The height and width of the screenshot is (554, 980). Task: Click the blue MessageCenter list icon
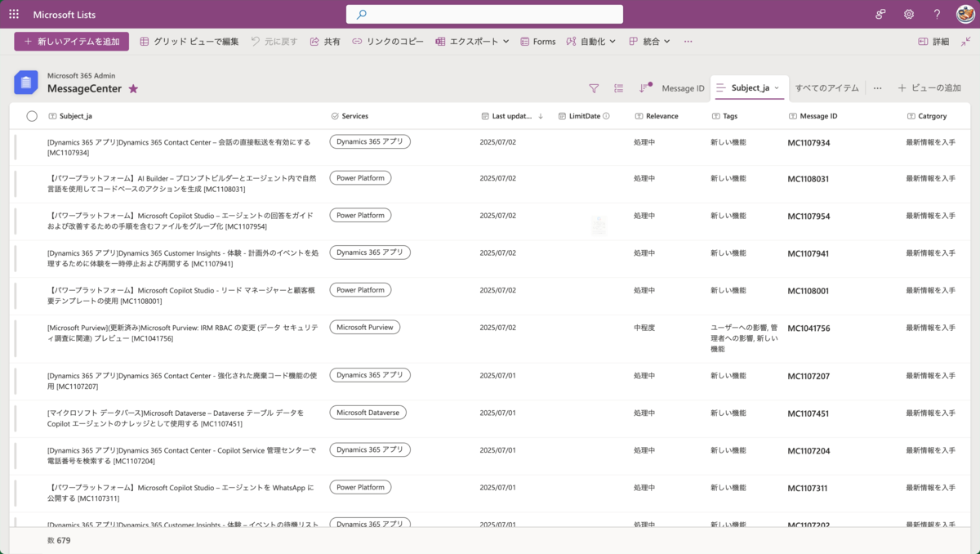26,83
